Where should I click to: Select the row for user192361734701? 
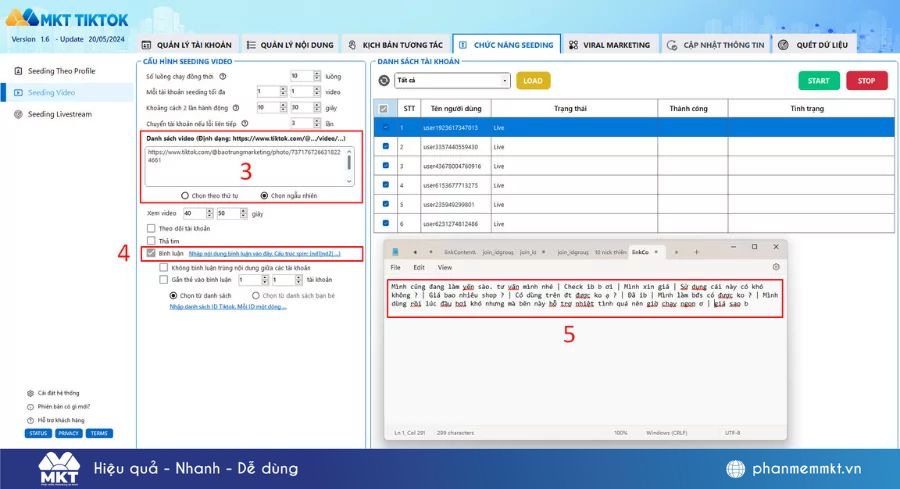(x=634, y=127)
